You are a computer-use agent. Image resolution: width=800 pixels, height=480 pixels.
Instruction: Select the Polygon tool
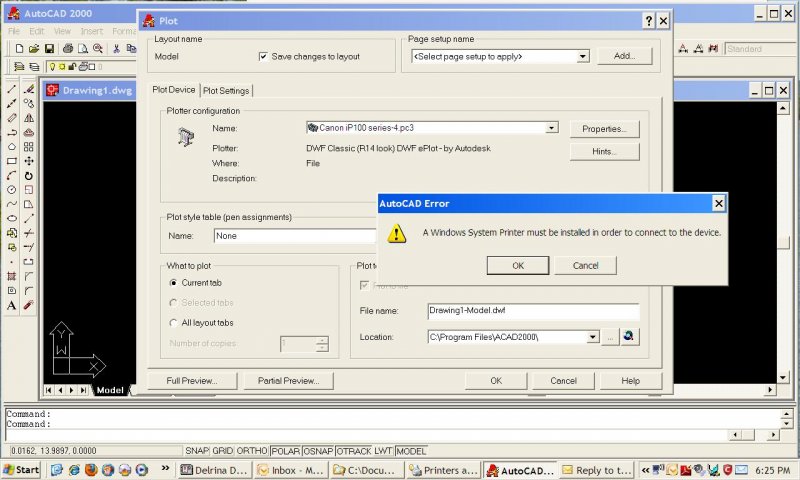[12, 146]
